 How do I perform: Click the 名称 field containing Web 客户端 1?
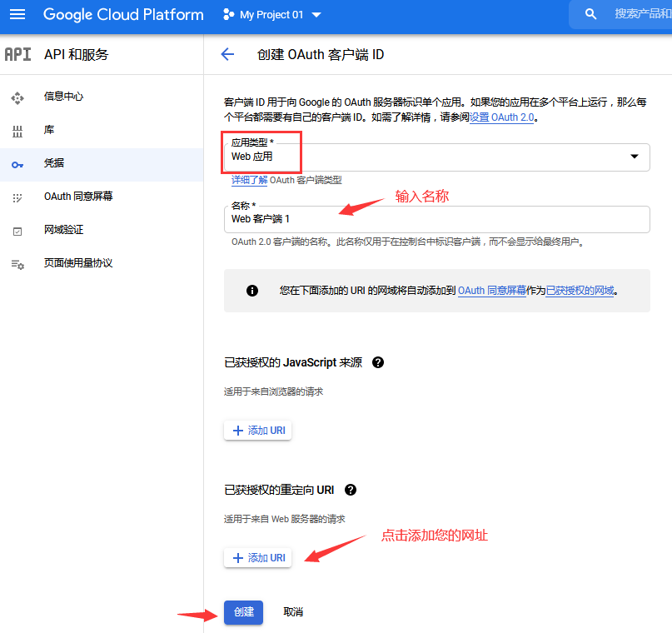coord(436,219)
